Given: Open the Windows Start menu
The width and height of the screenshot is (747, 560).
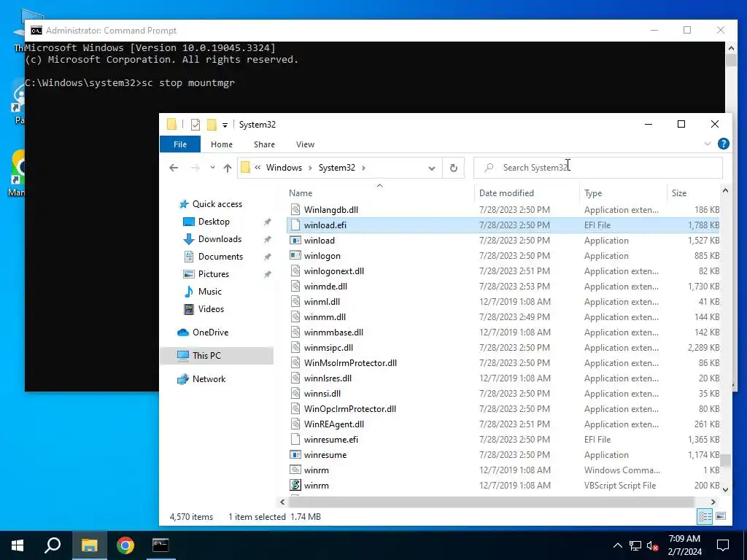Looking at the screenshot, I should (x=18, y=545).
